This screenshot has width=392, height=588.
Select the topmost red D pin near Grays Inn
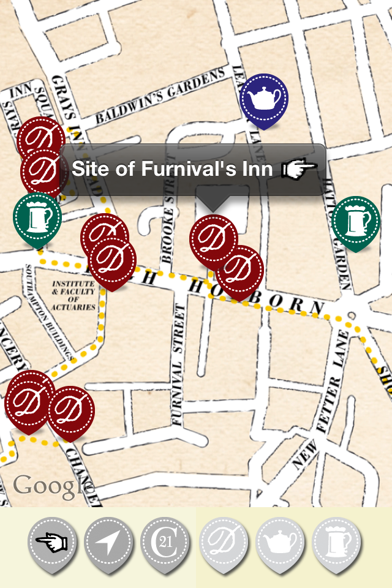[x=40, y=140]
